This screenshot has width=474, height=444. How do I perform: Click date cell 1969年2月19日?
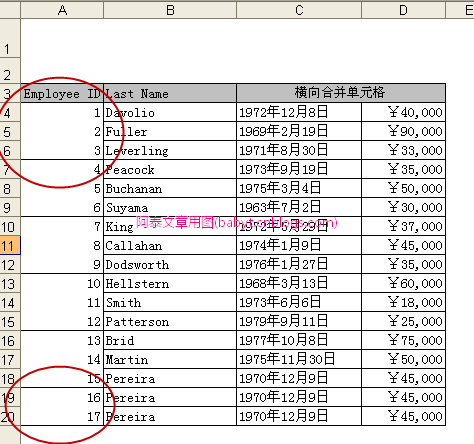point(299,131)
